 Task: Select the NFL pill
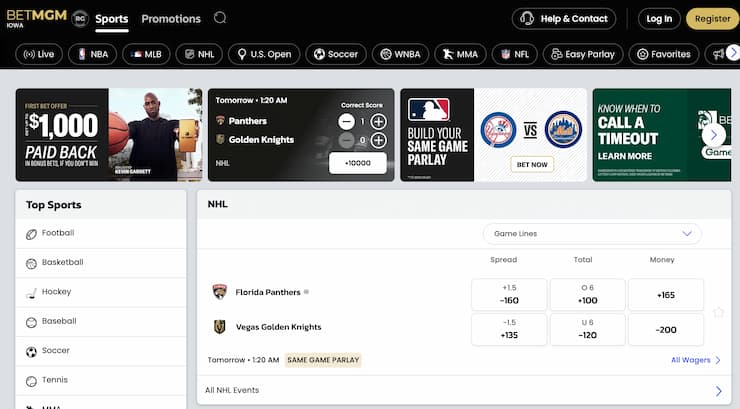point(515,54)
